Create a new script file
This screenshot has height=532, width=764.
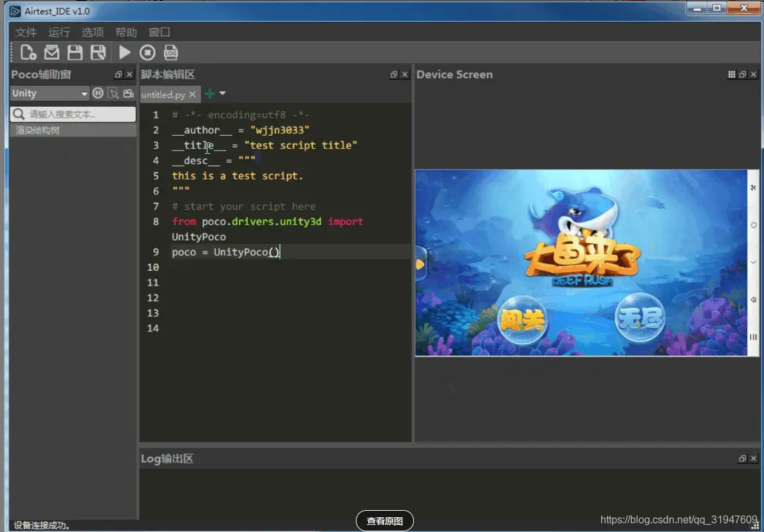tap(28, 52)
